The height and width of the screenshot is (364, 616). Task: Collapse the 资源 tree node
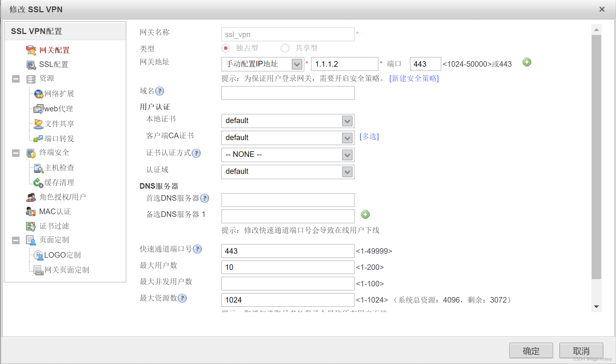(16, 79)
